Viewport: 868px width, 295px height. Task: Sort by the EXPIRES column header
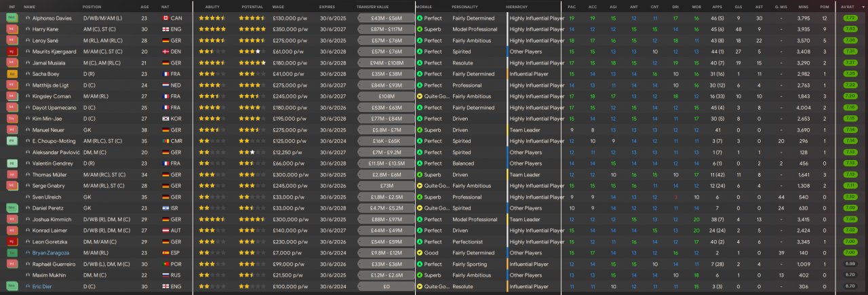coord(327,6)
